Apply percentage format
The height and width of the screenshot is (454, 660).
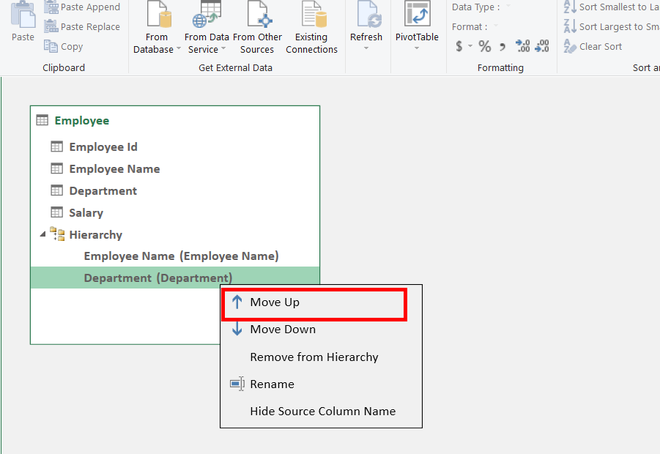point(485,46)
